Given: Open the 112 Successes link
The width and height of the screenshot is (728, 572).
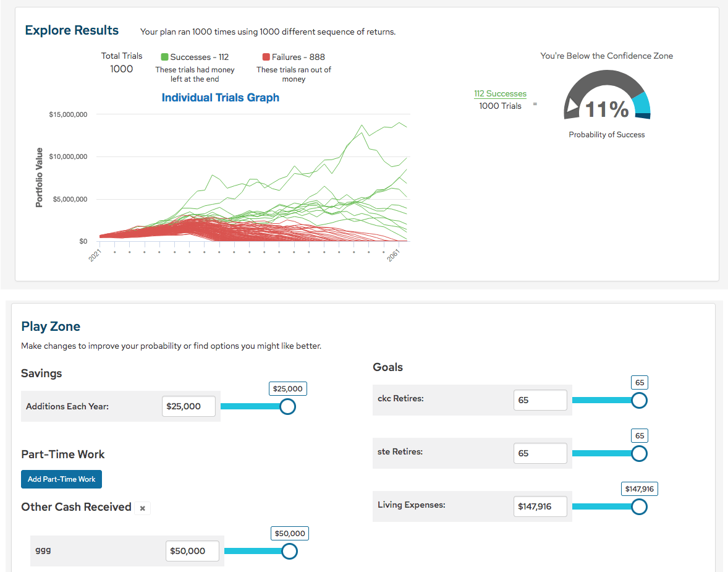Looking at the screenshot, I should point(500,93).
